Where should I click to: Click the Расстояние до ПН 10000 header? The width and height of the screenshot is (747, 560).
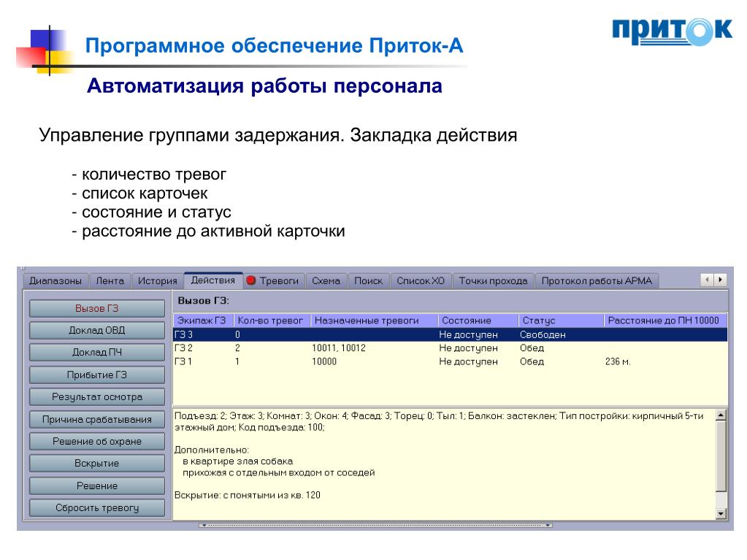[x=665, y=321]
